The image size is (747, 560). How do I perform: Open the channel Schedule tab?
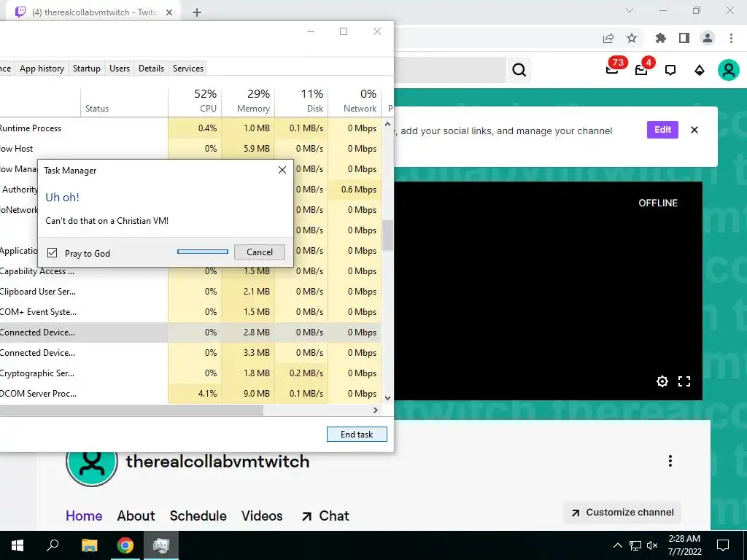[198, 516]
